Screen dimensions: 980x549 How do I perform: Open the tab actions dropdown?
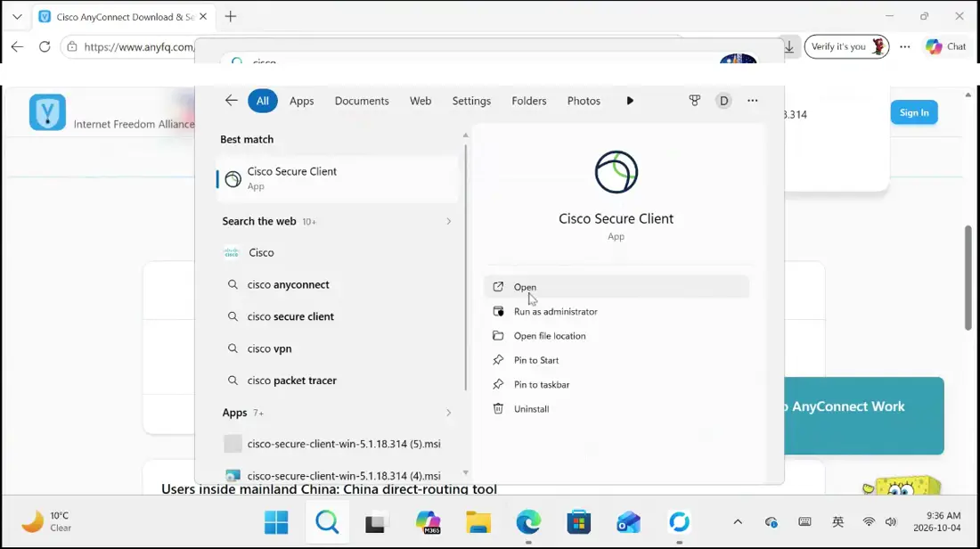pyautogui.click(x=17, y=17)
